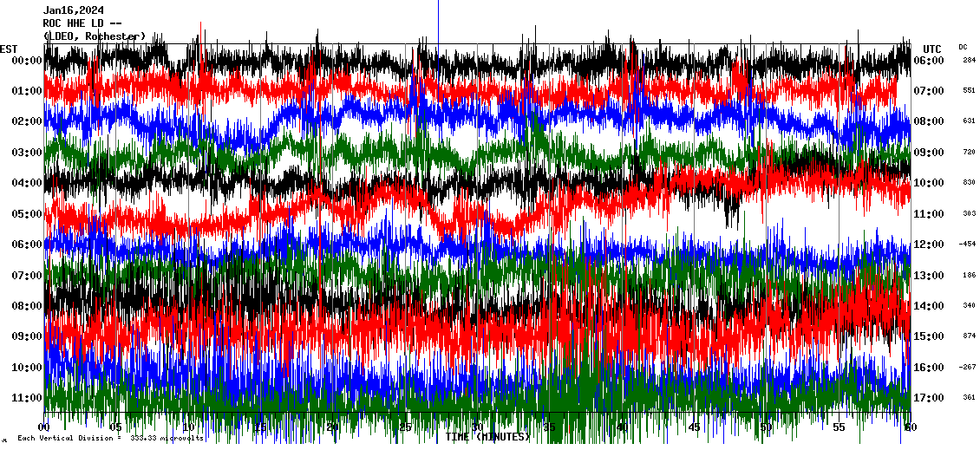Viewport: 980px width, 450px height.
Task: Select the DC offset value 284
Action: pyautogui.click(x=969, y=60)
